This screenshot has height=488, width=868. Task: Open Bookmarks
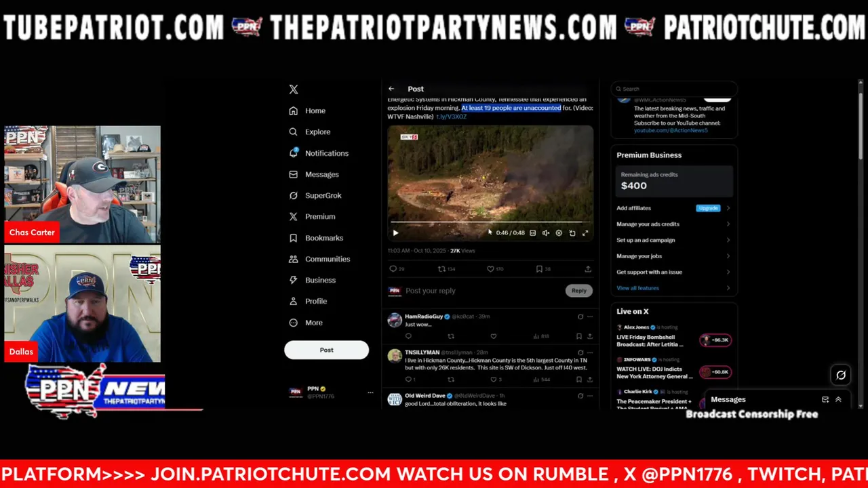(316, 238)
